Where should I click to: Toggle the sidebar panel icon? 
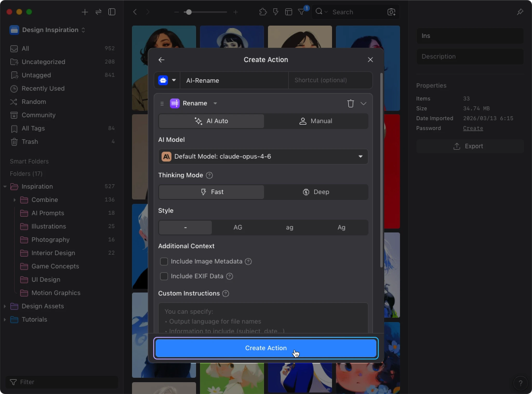coord(112,12)
